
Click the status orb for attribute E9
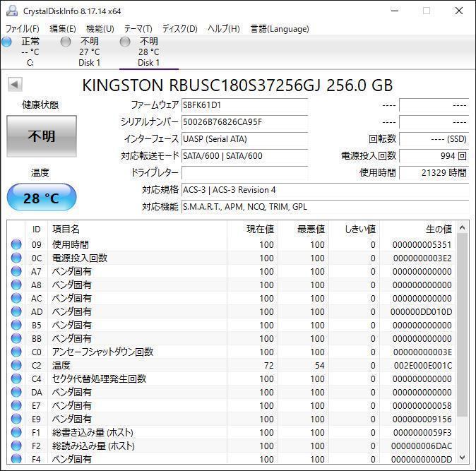click(16, 419)
